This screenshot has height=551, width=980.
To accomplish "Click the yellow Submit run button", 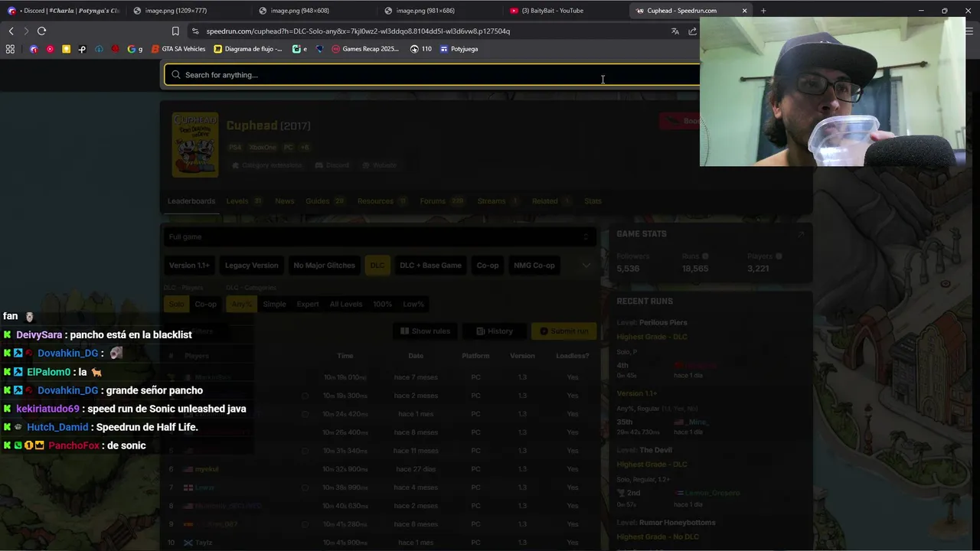I will tap(563, 331).
